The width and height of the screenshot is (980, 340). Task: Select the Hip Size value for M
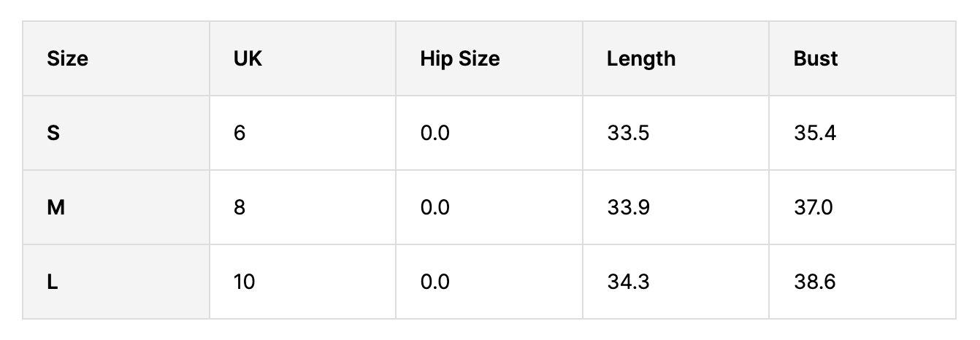(x=435, y=208)
